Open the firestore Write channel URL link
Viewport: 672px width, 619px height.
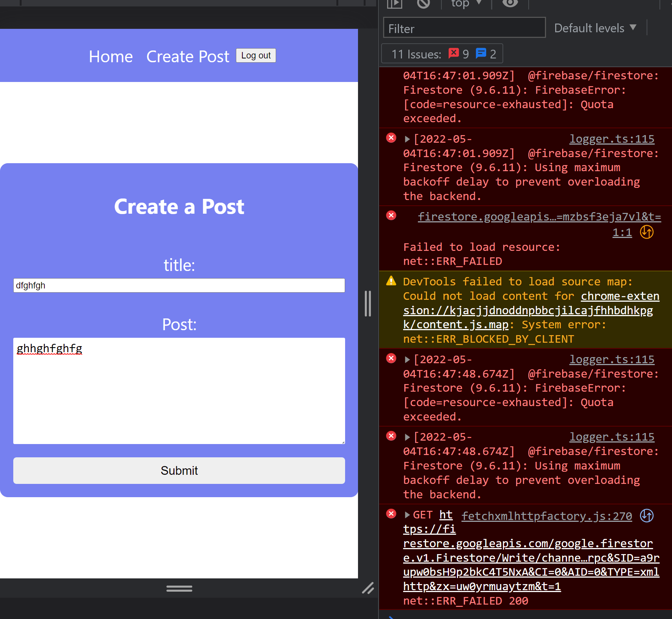coord(531,551)
